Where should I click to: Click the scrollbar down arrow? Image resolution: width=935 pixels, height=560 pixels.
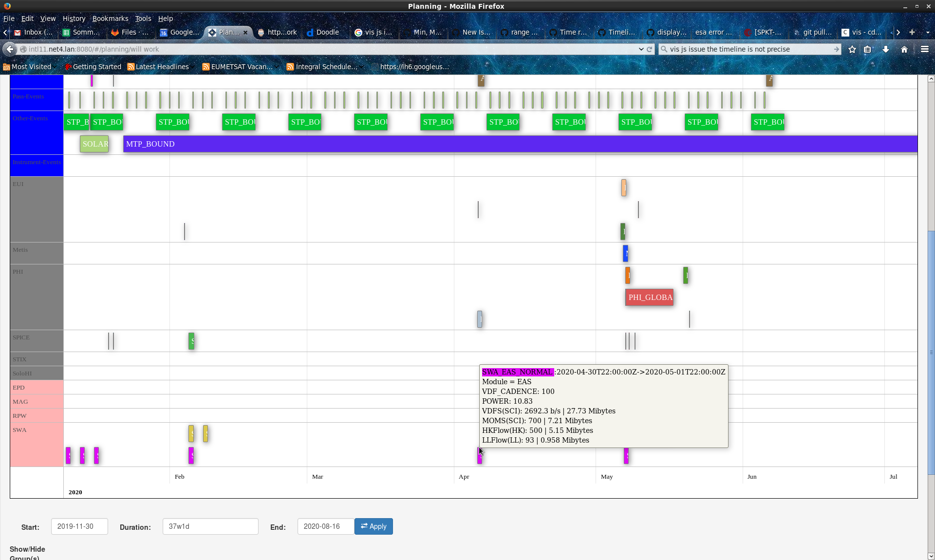931,556
